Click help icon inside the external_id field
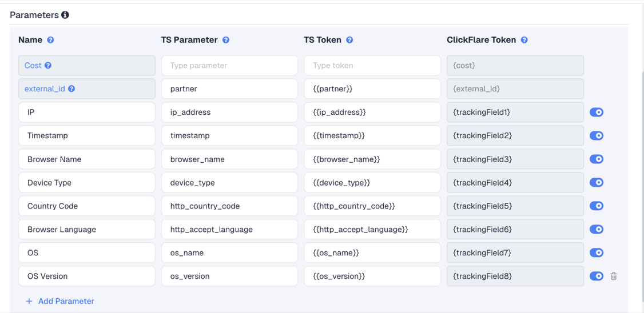The width and height of the screenshot is (644, 313). click(x=71, y=89)
